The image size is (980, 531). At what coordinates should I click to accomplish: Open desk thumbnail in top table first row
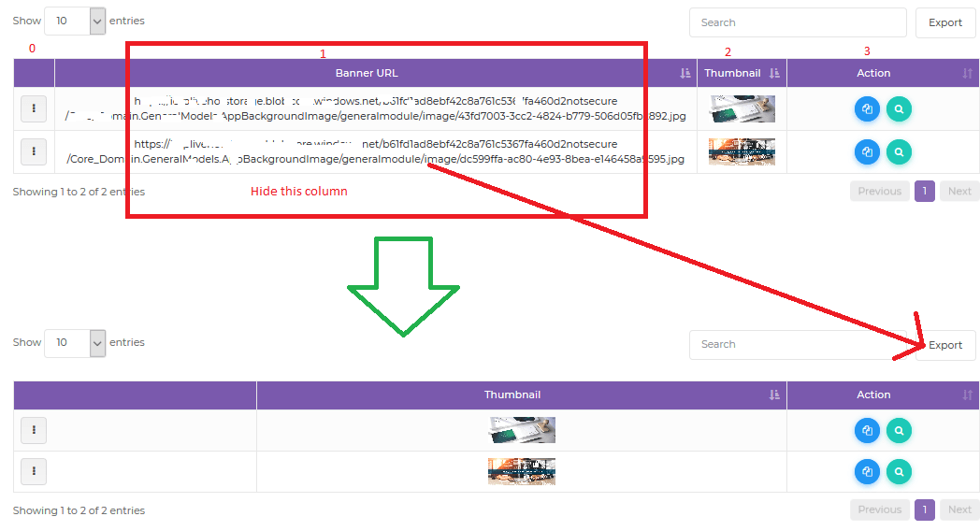click(x=742, y=108)
